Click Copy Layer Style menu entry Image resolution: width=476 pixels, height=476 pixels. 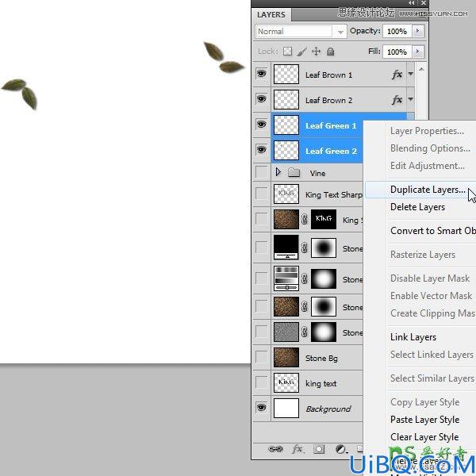[424, 402]
